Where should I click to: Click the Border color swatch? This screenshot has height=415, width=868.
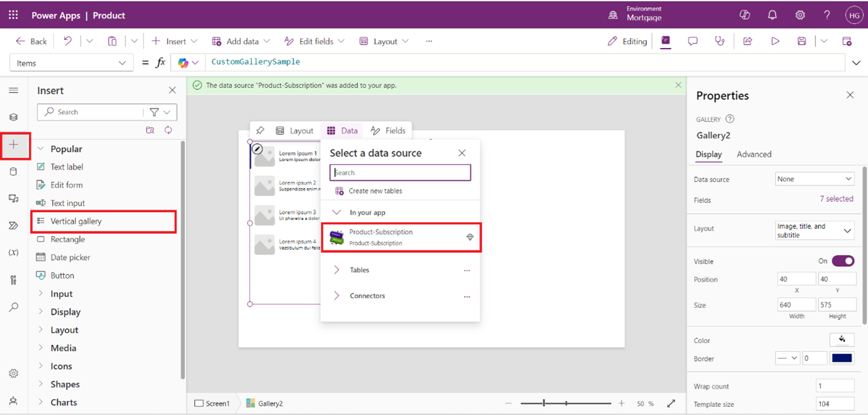pos(841,358)
